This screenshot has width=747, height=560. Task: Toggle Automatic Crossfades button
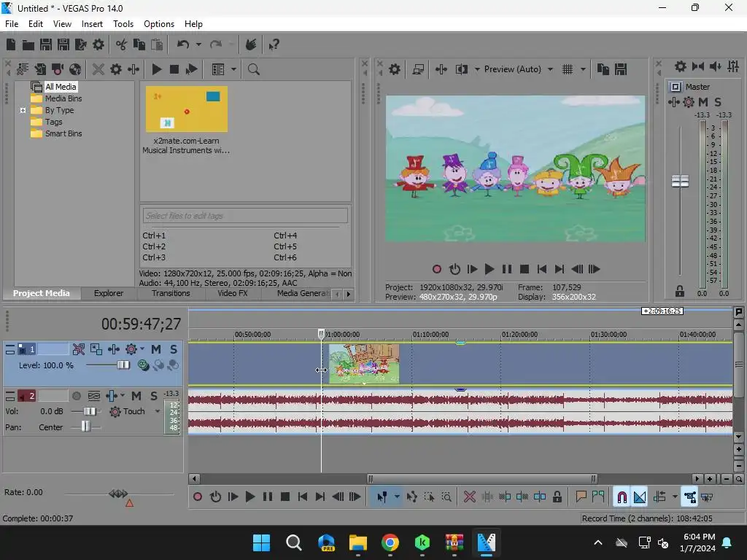pyautogui.click(x=639, y=497)
